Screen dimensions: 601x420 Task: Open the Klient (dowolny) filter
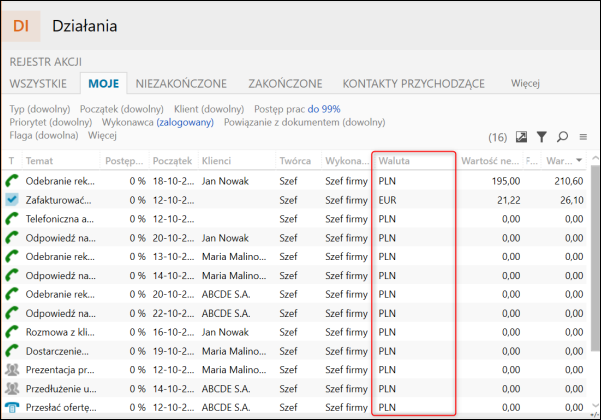209,109
